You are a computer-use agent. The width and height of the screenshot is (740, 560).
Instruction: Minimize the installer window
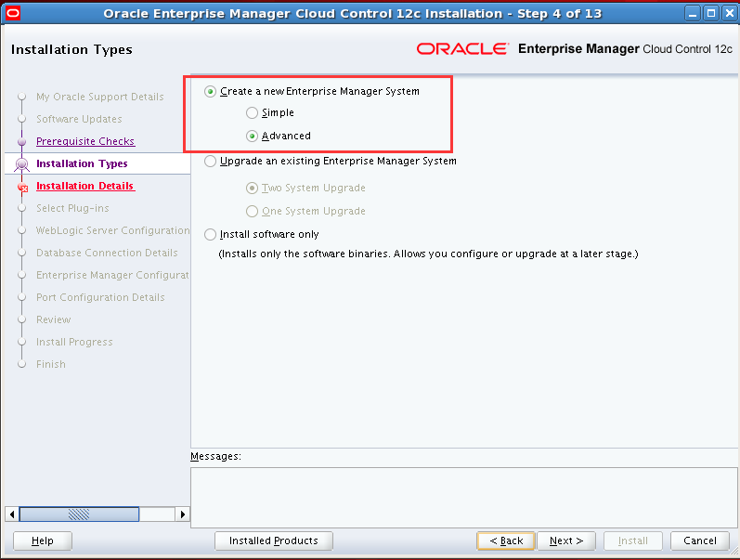[x=693, y=13]
